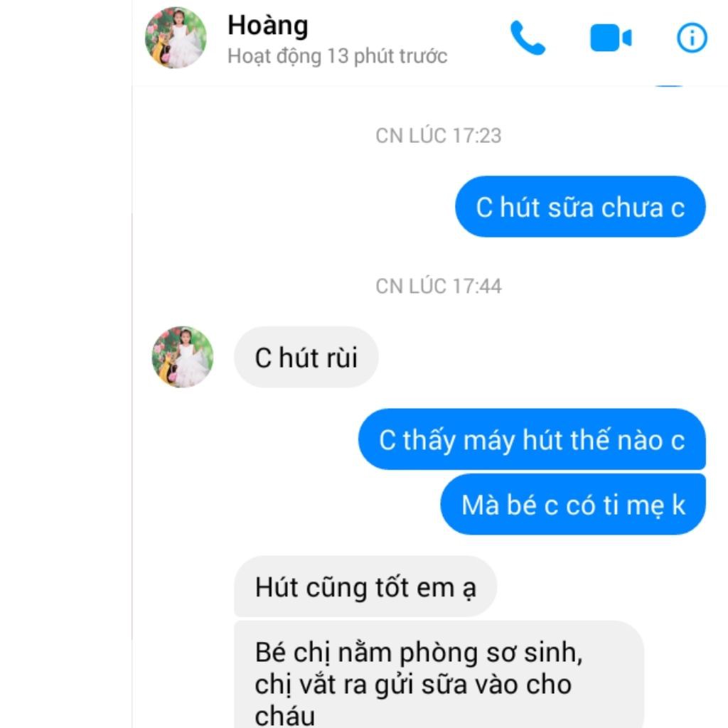Image resolution: width=728 pixels, height=728 pixels.
Task: Select the reply "C hút rùi"
Action: pos(306,357)
